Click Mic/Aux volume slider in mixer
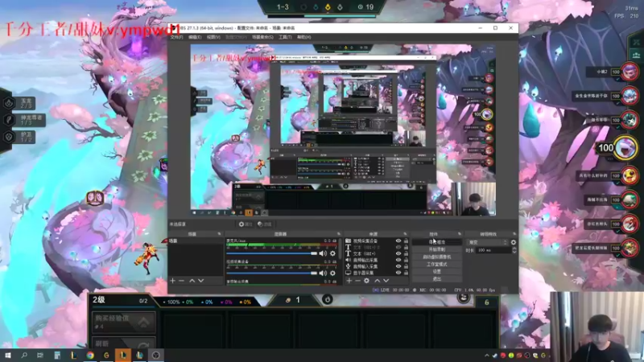 click(x=271, y=253)
